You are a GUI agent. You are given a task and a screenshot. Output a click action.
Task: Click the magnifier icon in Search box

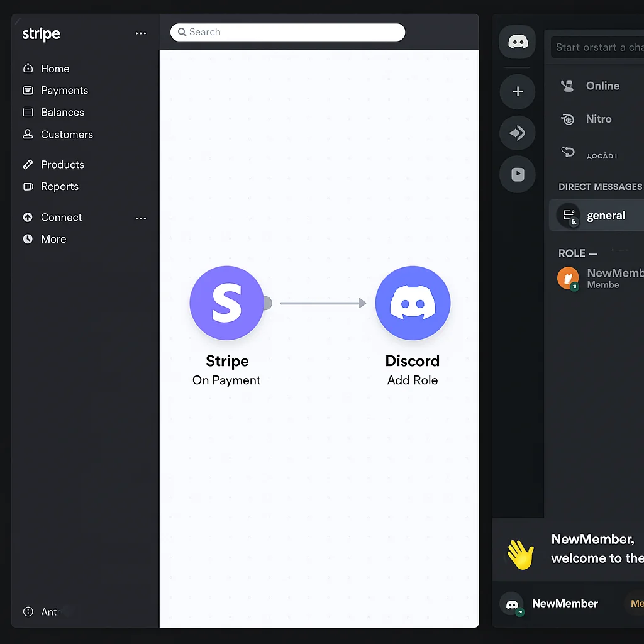coord(182,32)
